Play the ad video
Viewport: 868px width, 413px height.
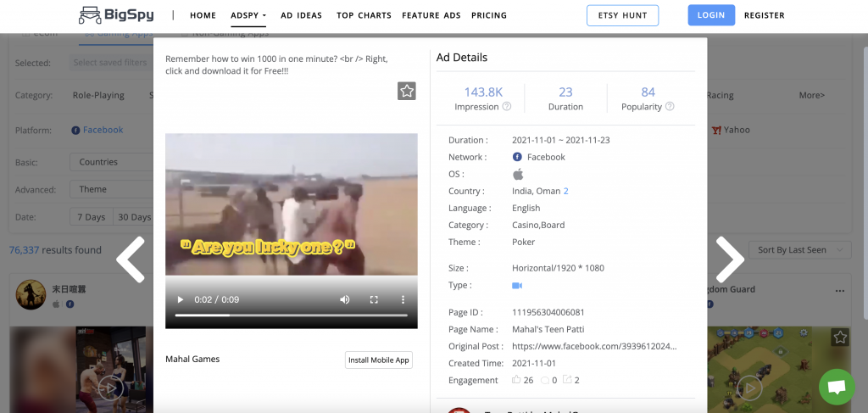coord(180,299)
